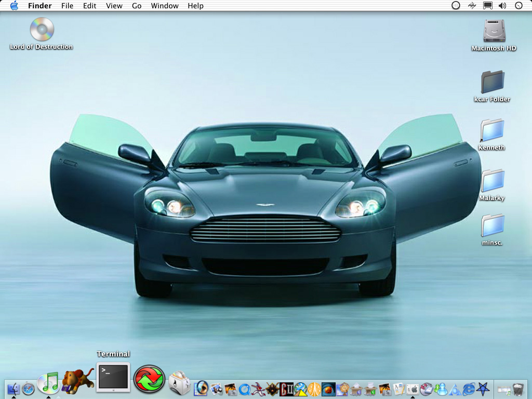Open Safari compass icon in dock

28,388
